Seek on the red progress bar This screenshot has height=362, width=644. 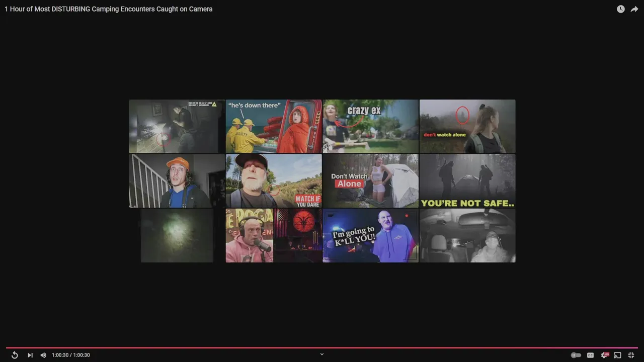322,347
